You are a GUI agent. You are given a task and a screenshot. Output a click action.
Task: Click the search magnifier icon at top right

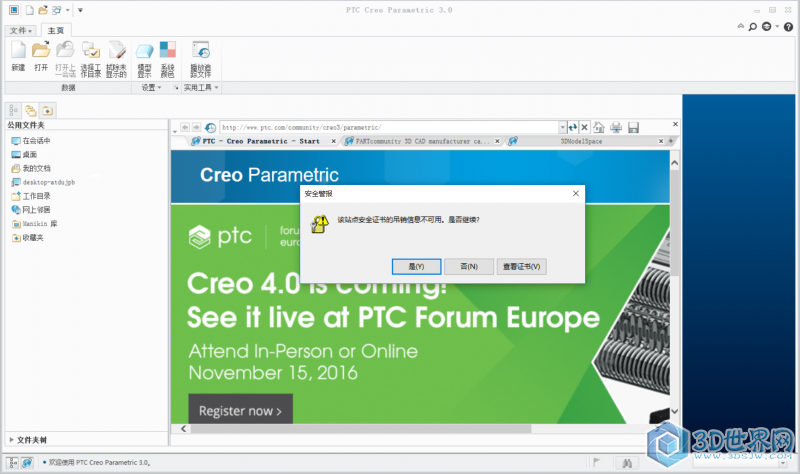coord(753,27)
